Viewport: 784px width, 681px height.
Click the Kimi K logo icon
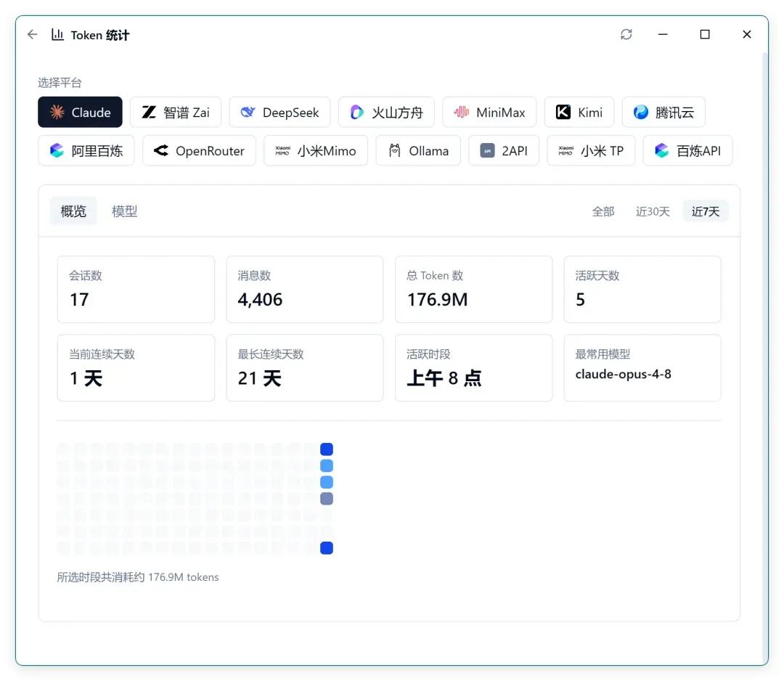click(x=563, y=112)
